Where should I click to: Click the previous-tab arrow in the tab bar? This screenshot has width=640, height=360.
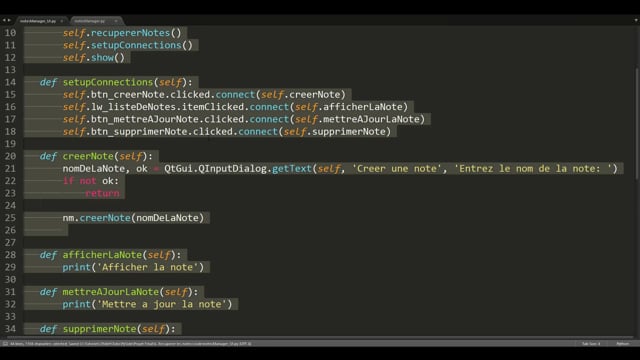pyautogui.click(x=4, y=20)
